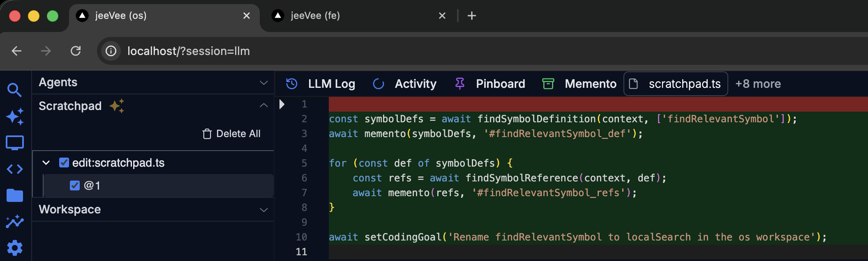Open the analytics chart sidebar icon
The image size is (868, 261).
[x=15, y=222]
